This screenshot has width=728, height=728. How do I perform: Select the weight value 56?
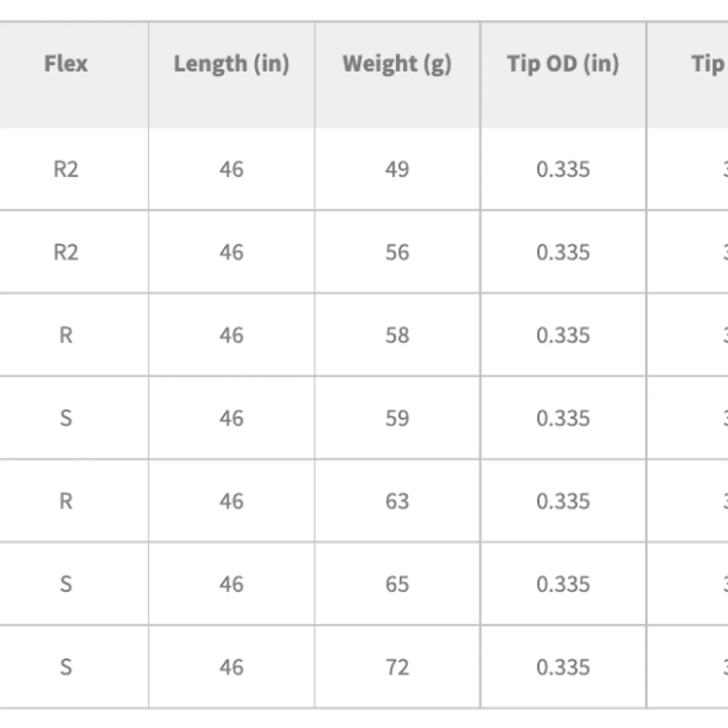[397, 252]
